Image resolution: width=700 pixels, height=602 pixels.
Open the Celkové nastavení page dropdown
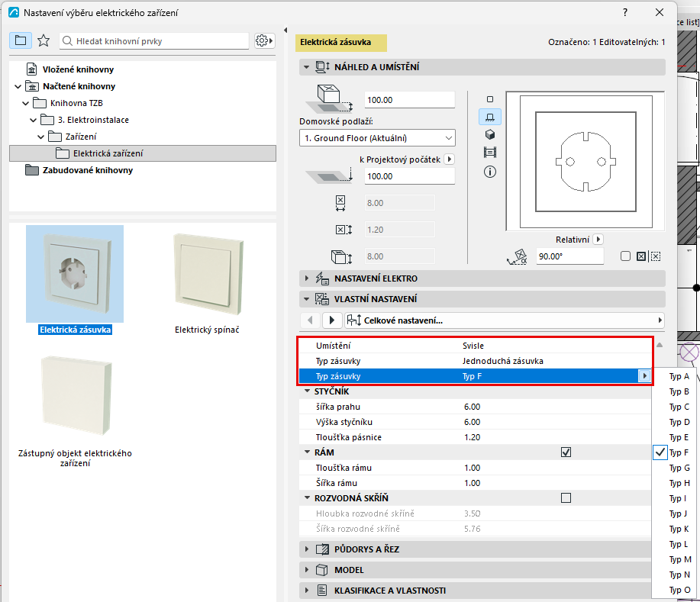505,320
